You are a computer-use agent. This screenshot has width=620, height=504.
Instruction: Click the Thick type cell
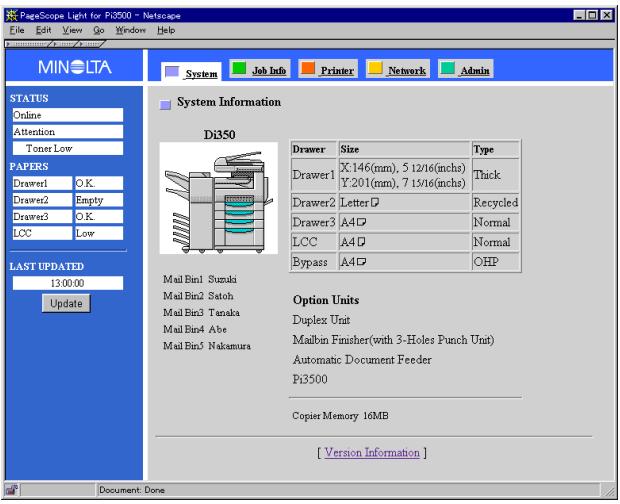pyautogui.click(x=495, y=175)
